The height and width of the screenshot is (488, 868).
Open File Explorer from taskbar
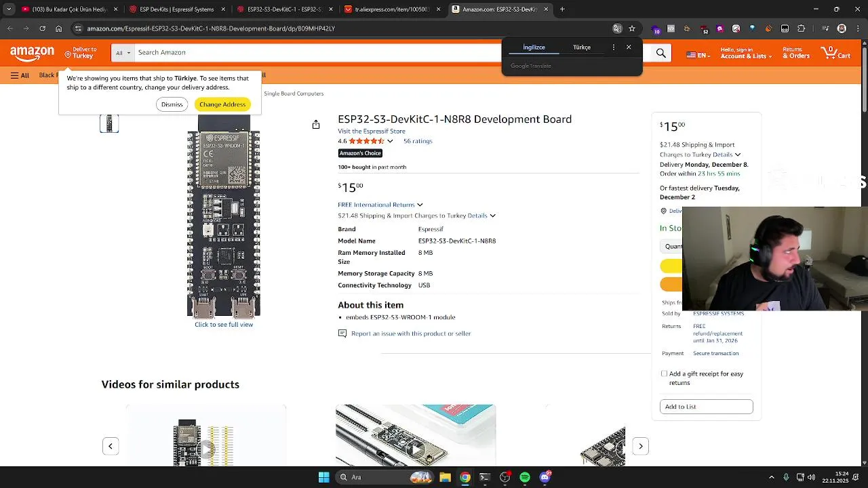(x=445, y=477)
